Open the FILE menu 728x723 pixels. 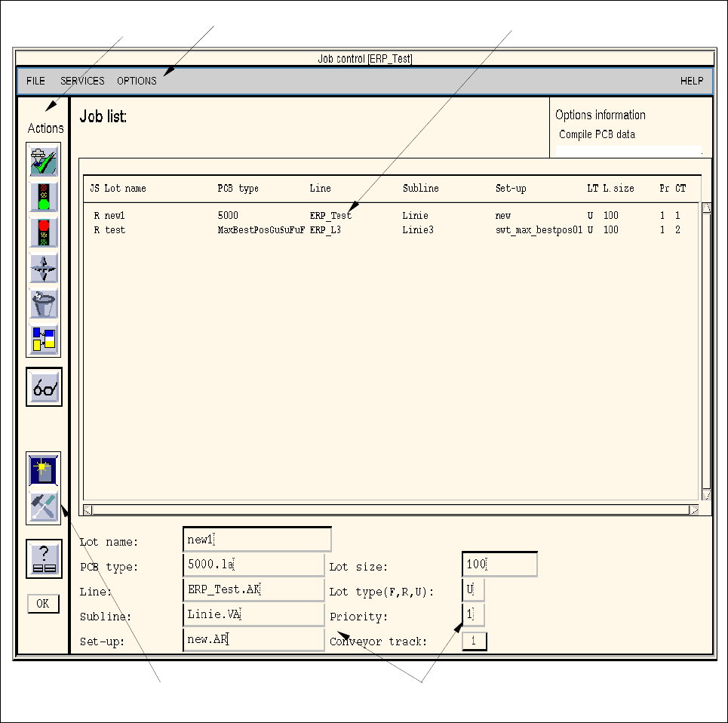pyautogui.click(x=35, y=81)
